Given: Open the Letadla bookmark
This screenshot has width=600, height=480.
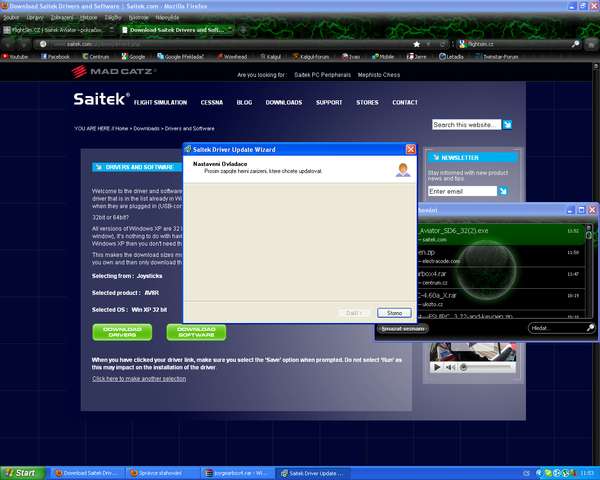Looking at the screenshot, I should tap(451, 57).
